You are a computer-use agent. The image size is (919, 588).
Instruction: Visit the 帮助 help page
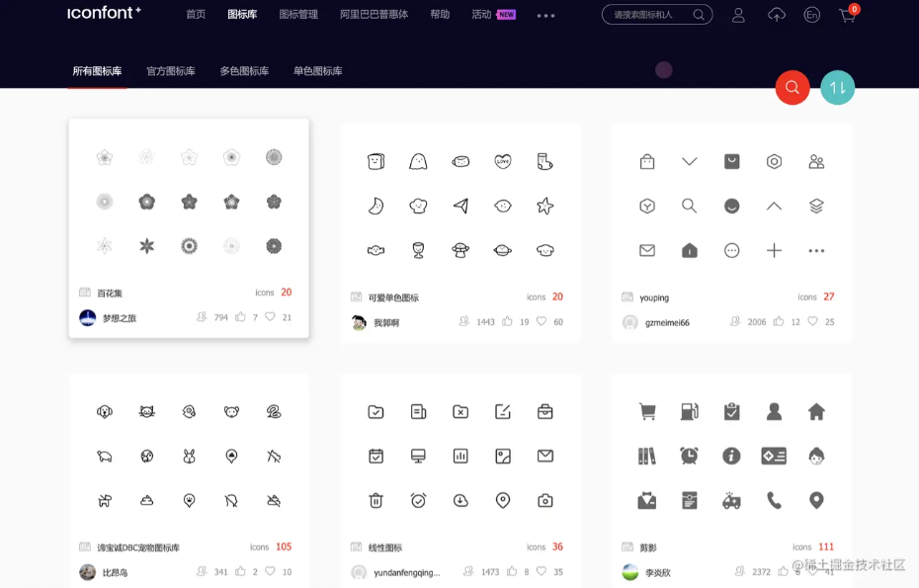point(440,15)
